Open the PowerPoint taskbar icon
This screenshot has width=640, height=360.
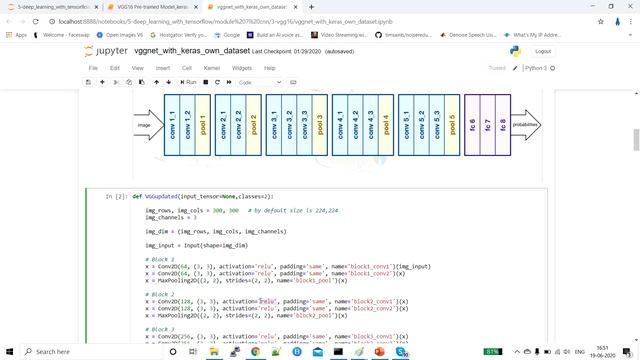click(x=380, y=351)
